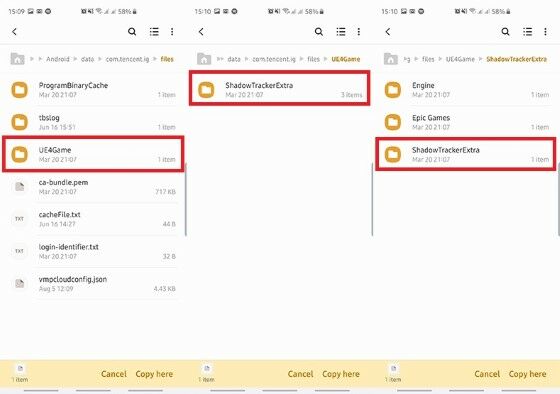Open the Engine folder
The width and height of the screenshot is (560, 394).
[466, 90]
